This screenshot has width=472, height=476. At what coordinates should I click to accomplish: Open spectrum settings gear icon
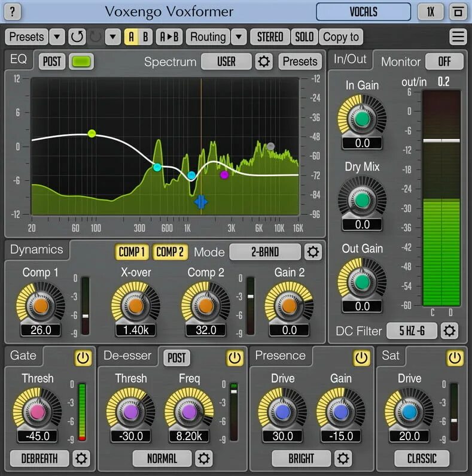tap(263, 62)
